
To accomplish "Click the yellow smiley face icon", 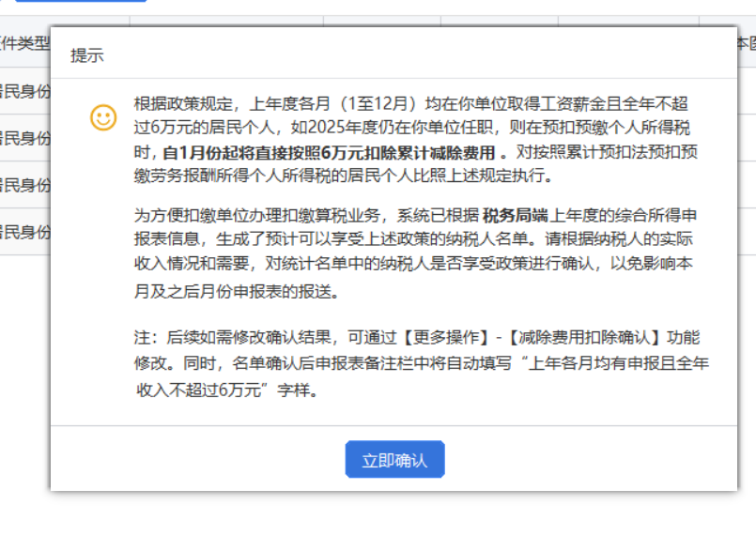I will tap(103, 117).
